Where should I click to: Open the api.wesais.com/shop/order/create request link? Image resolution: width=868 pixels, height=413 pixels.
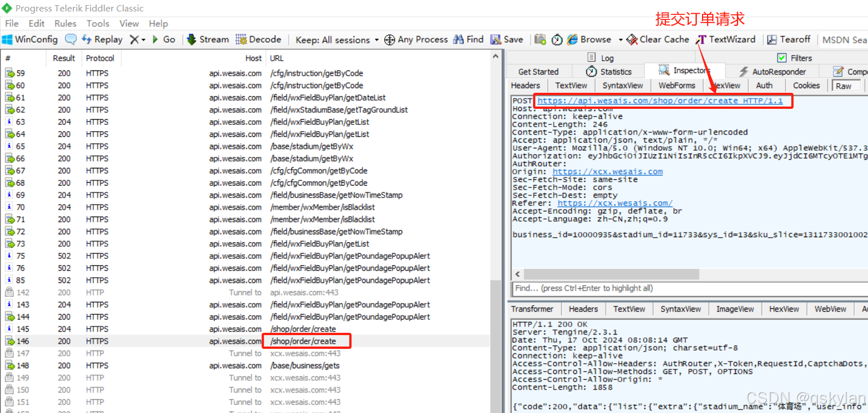click(x=660, y=101)
